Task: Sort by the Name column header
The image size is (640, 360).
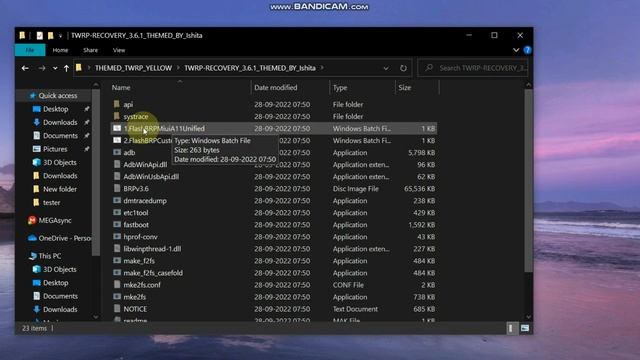Action: 121,88
